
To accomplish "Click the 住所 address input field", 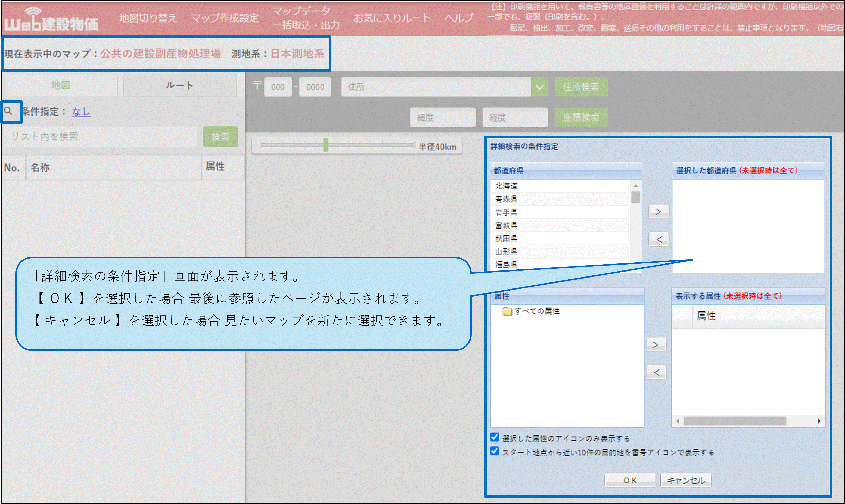I will point(436,87).
